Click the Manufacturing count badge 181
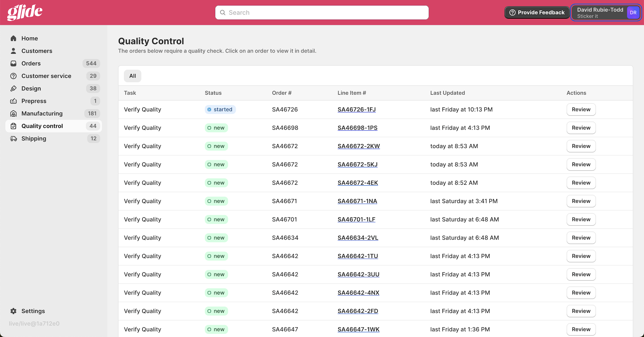Viewport: 644px width, 337px height. [92, 114]
